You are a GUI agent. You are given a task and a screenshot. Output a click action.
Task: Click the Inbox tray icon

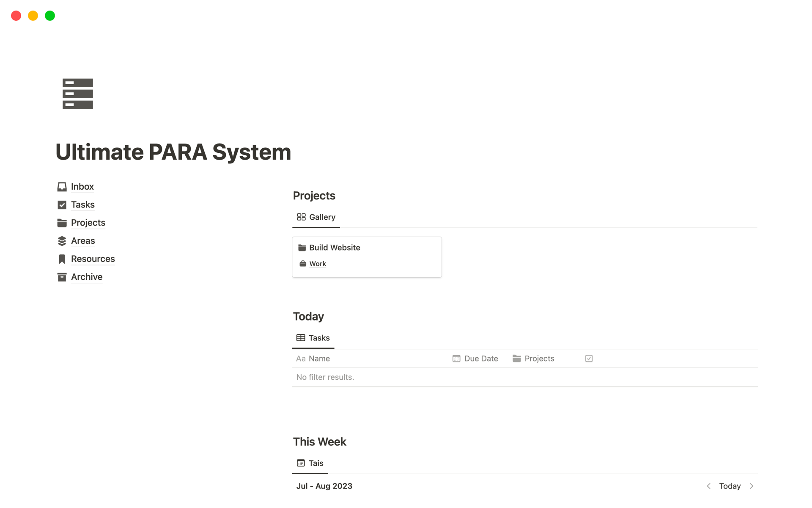pyautogui.click(x=62, y=187)
